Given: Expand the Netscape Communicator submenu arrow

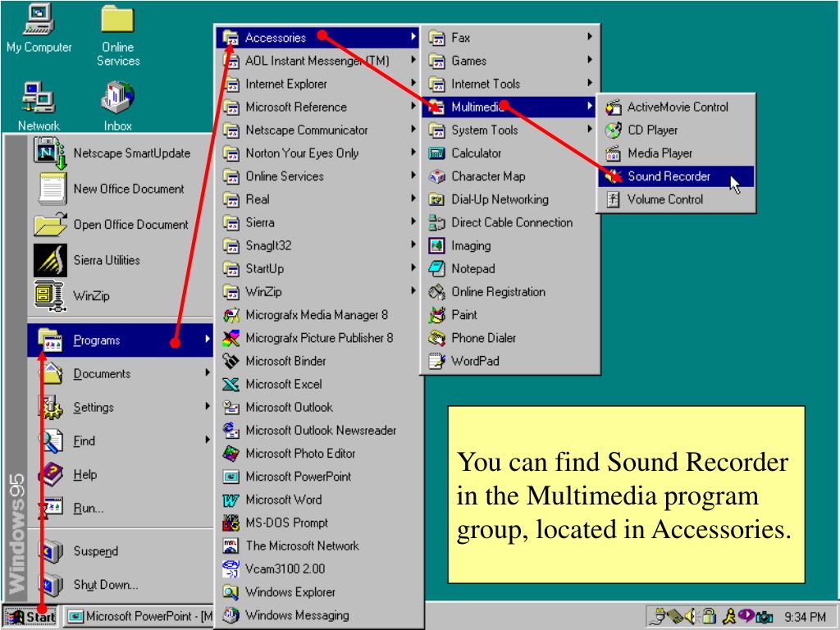Looking at the screenshot, I should (413, 129).
